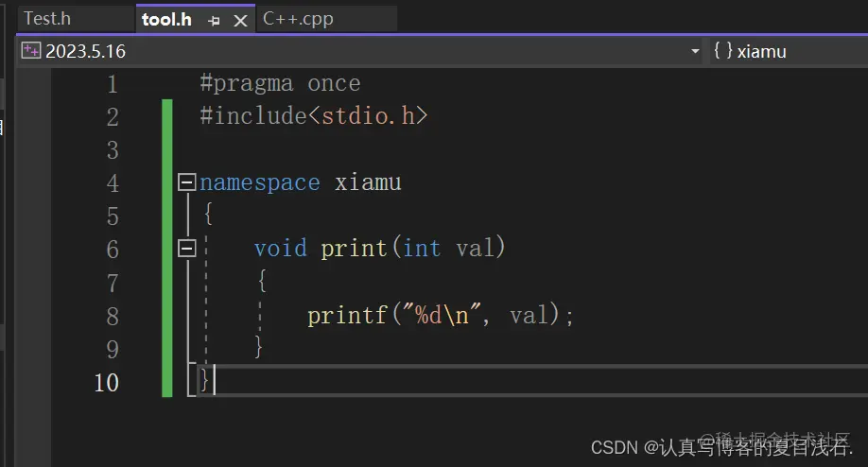Click the void keyword on line 6
Screen dimensions: 868x467
281,248
